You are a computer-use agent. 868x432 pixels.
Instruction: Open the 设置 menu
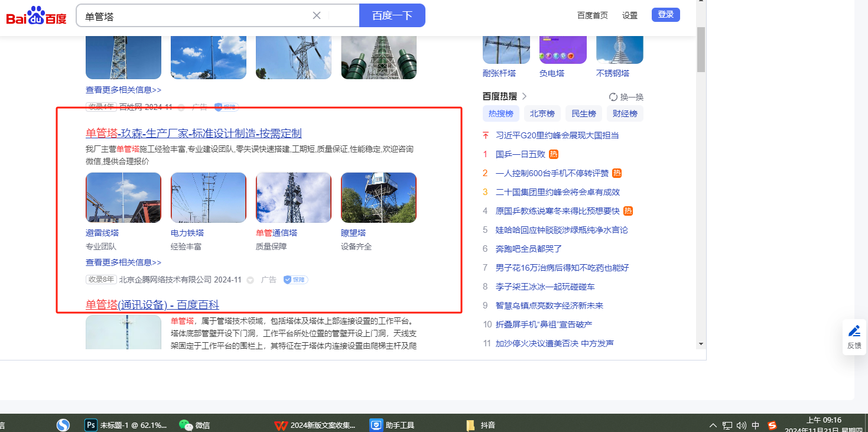(x=630, y=15)
